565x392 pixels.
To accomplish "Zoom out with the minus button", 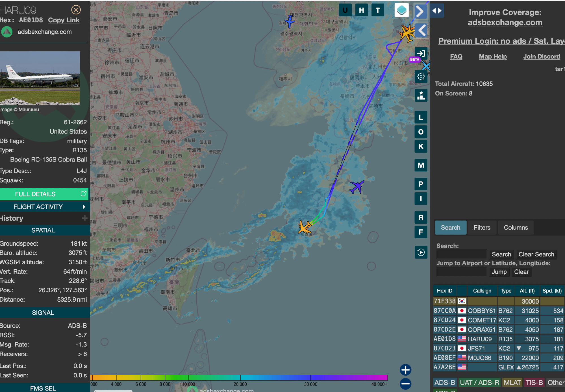I will click(405, 384).
